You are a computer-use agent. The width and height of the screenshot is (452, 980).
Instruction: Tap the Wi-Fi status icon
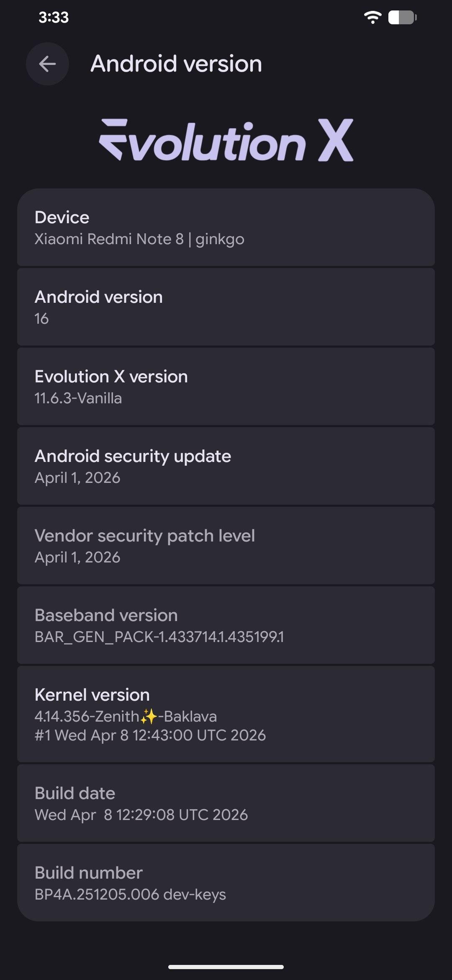372,18
